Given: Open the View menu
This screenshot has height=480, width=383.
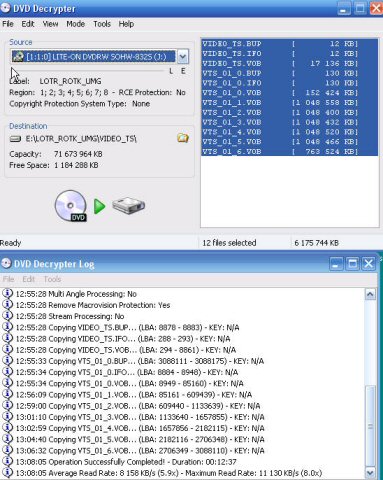Looking at the screenshot, I should click(x=50, y=24).
